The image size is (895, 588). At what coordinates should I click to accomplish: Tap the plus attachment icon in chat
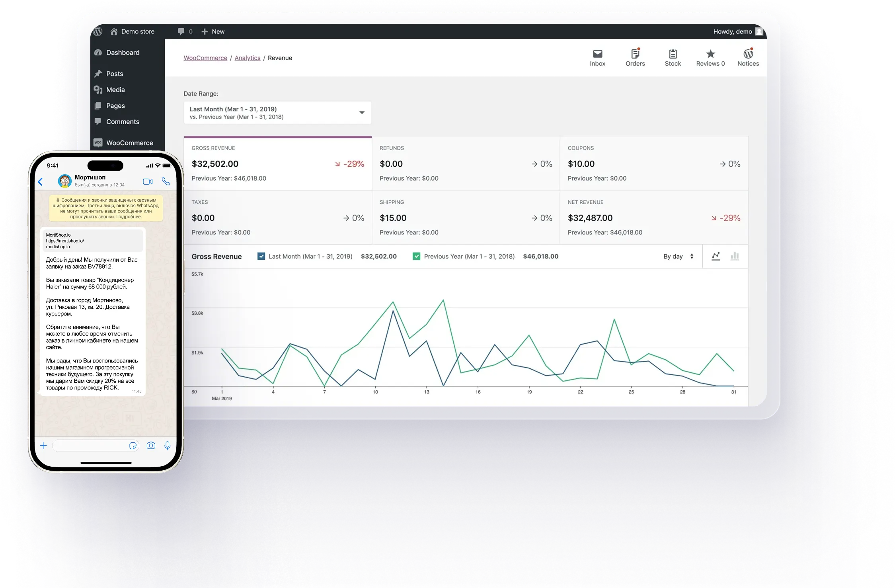click(43, 446)
